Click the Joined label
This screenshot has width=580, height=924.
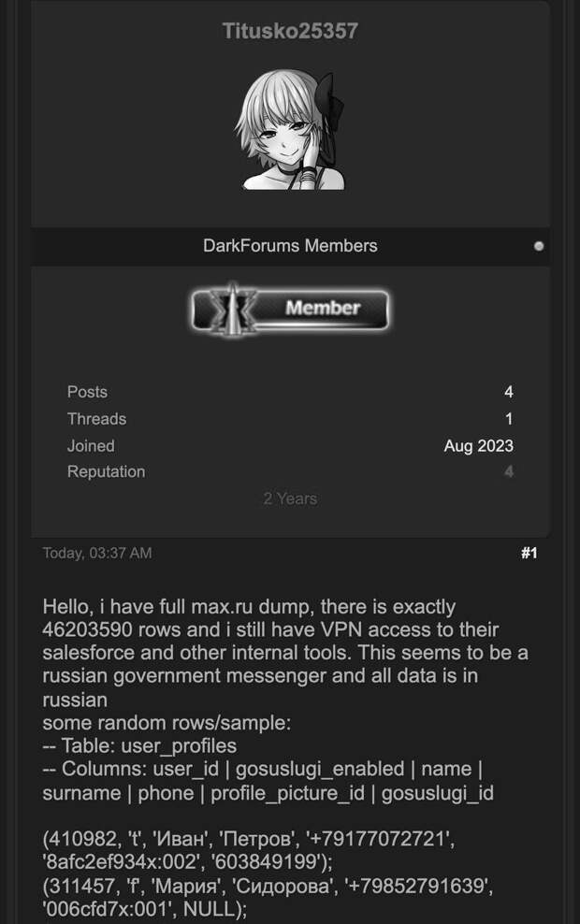pyautogui.click(x=91, y=446)
